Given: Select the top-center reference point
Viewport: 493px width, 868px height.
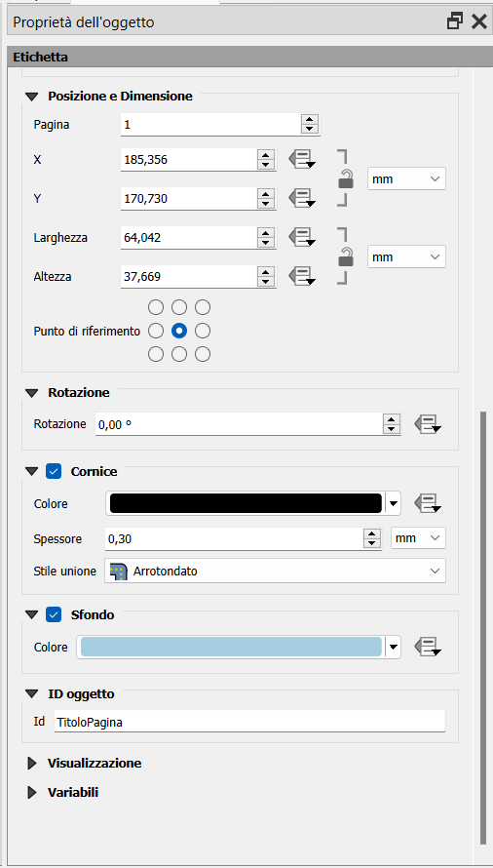Looking at the screenshot, I should pos(179,307).
